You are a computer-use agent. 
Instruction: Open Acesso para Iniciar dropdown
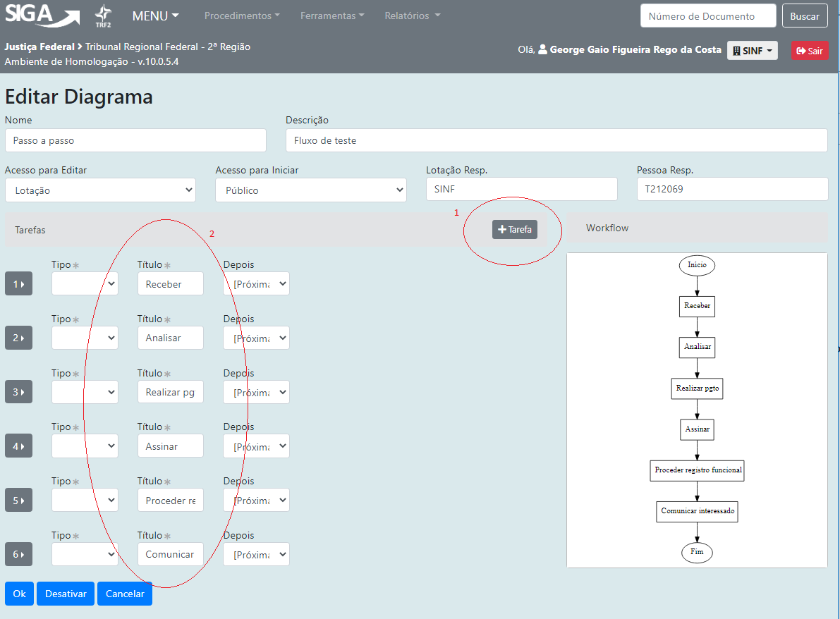(310, 190)
